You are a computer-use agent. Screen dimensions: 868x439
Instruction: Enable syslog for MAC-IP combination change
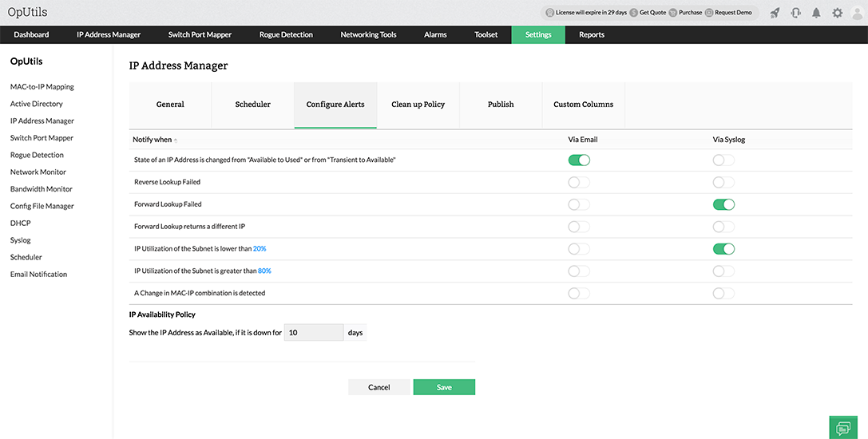(x=723, y=293)
